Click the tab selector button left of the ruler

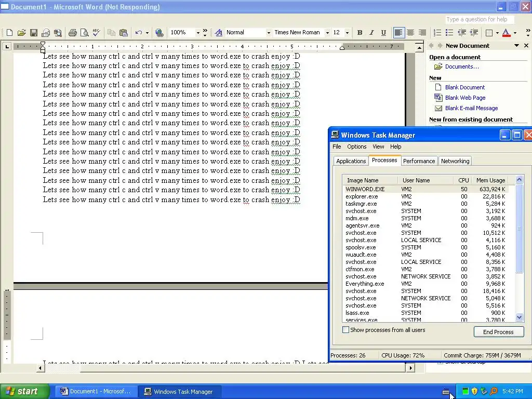coord(7,46)
